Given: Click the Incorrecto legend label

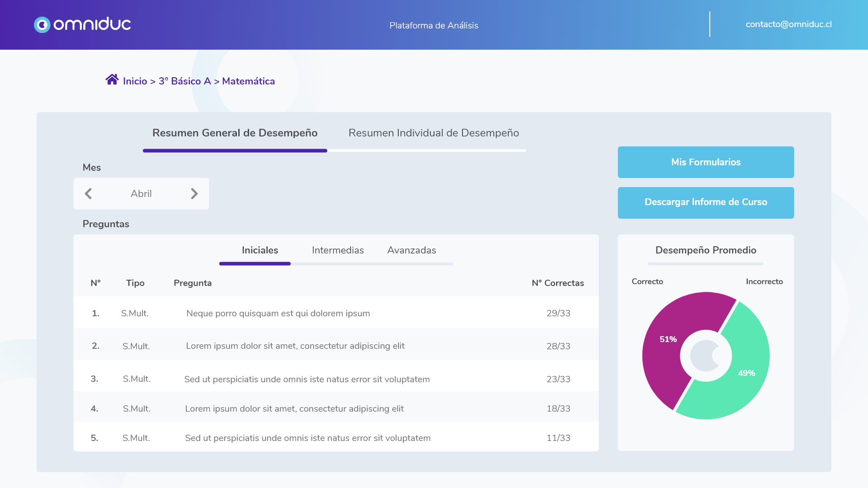Looking at the screenshot, I should [764, 282].
